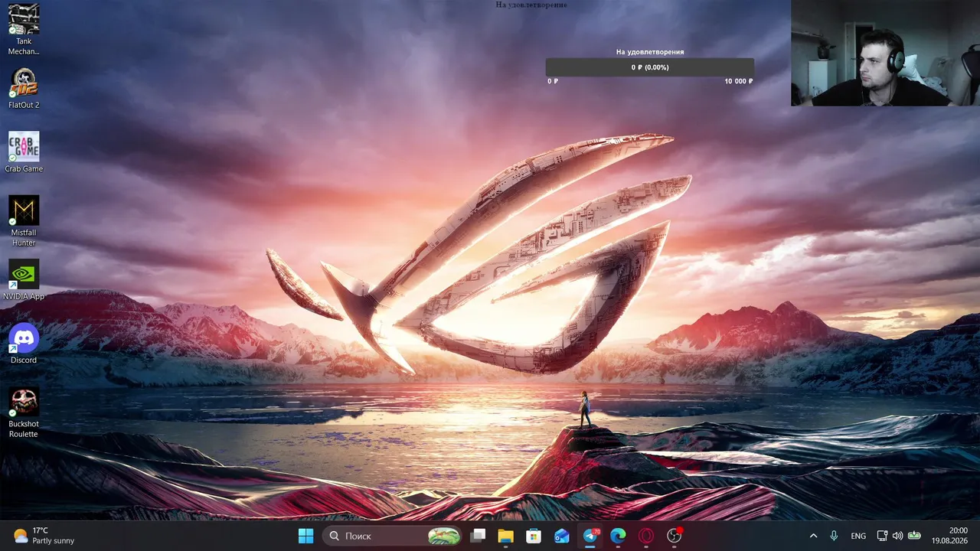This screenshot has height=551, width=980.
Task: Switch to Telegram in the taskbar
Action: pos(590,536)
